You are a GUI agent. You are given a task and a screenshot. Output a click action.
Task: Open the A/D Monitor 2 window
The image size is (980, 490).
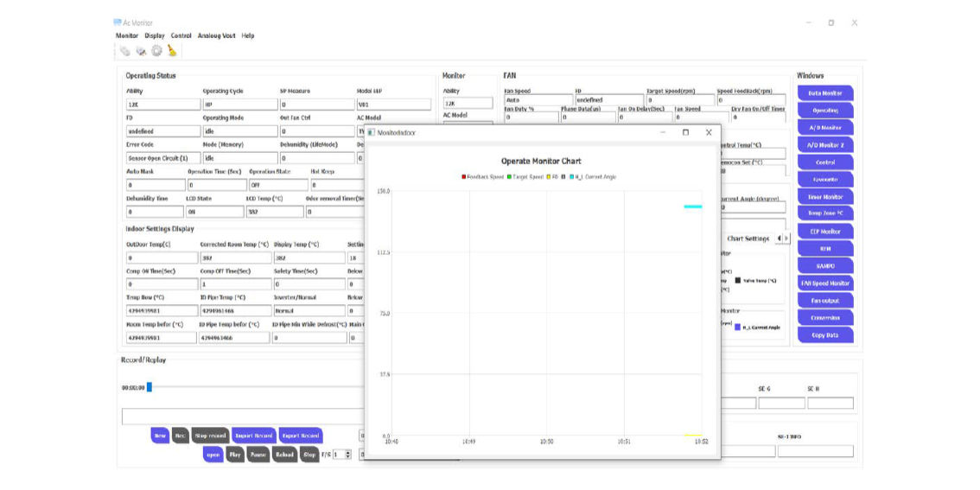coord(825,145)
